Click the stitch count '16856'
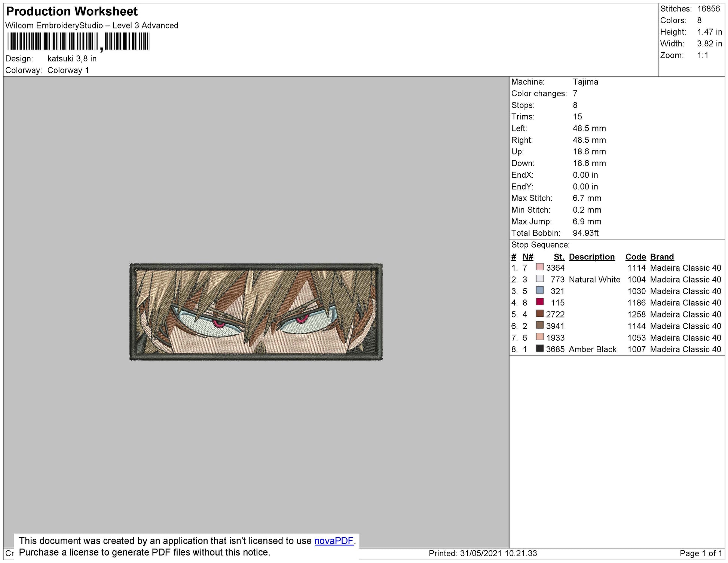Viewport: 728px width, 563px height. 709,9
